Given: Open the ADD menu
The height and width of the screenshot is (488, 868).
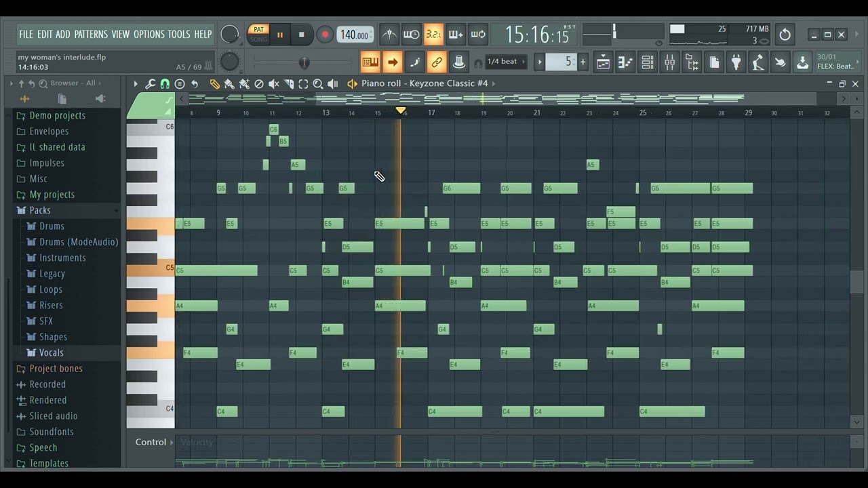Looking at the screenshot, I should (x=63, y=34).
